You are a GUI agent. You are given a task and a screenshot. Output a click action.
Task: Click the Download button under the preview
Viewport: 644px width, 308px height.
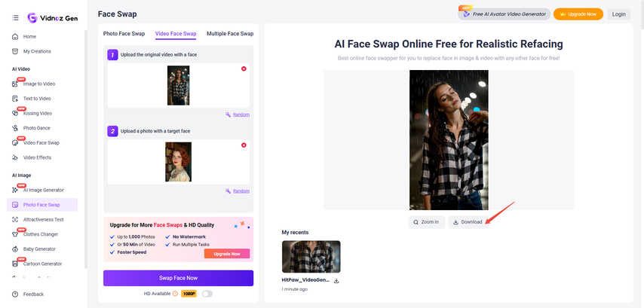pyautogui.click(x=468, y=222)
